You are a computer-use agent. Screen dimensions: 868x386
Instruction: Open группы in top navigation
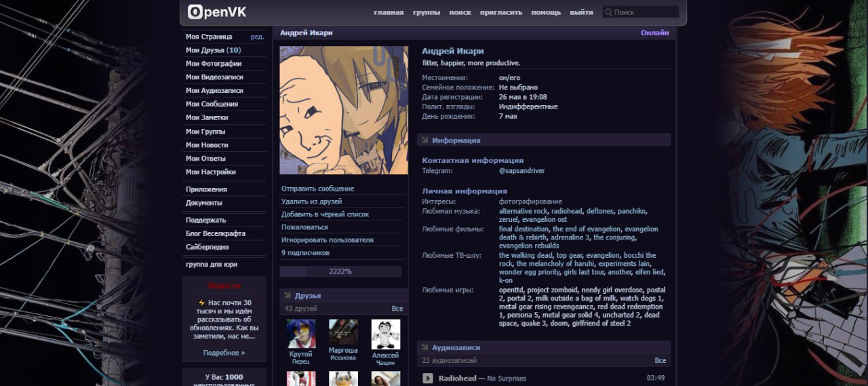pos(427,12)
